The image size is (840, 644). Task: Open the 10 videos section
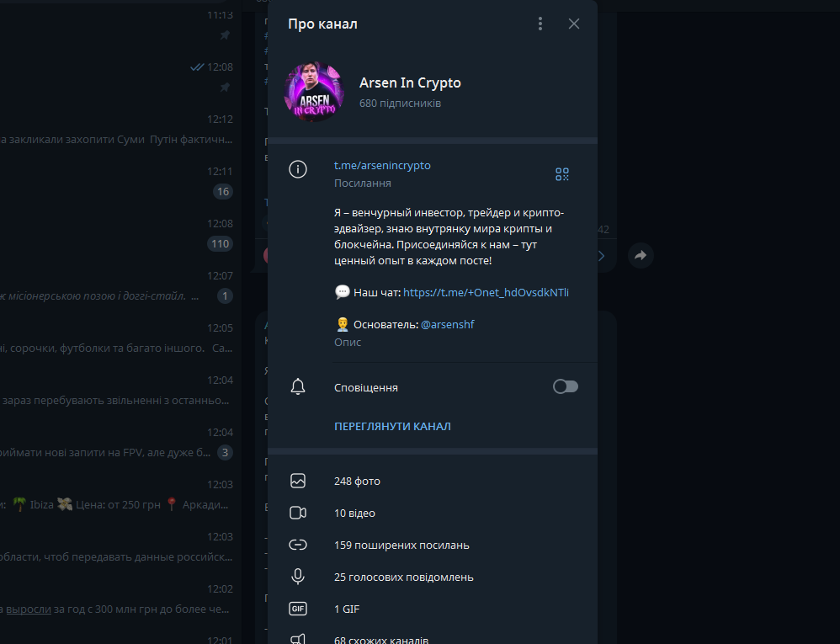[x=433, y=514]
